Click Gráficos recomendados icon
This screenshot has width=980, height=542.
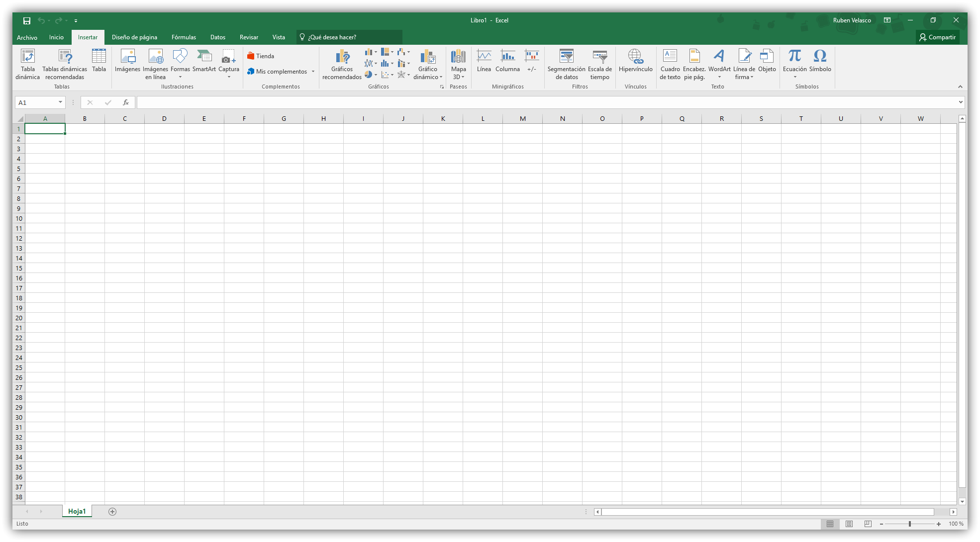tap(342, 57)
